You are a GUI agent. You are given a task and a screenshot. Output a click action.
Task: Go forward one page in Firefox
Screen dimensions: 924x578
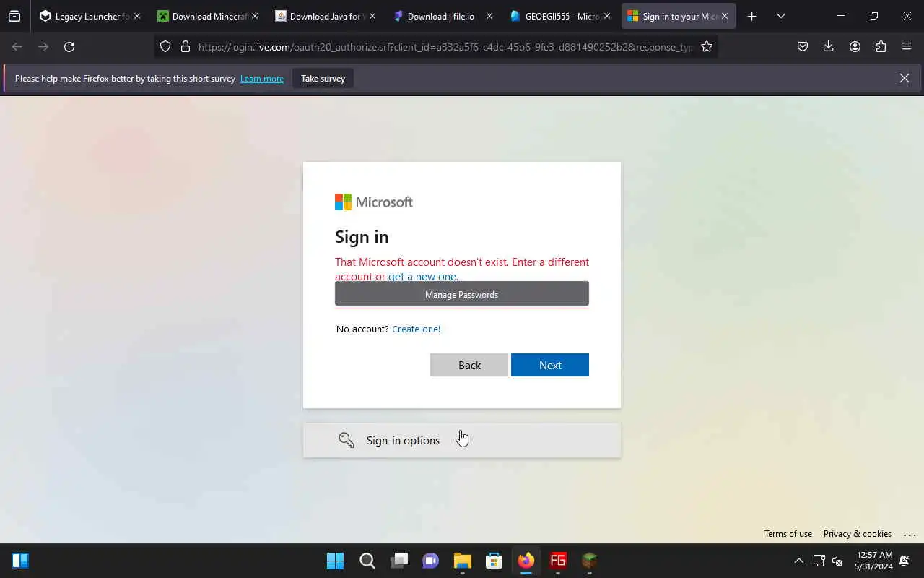point(43,46)
